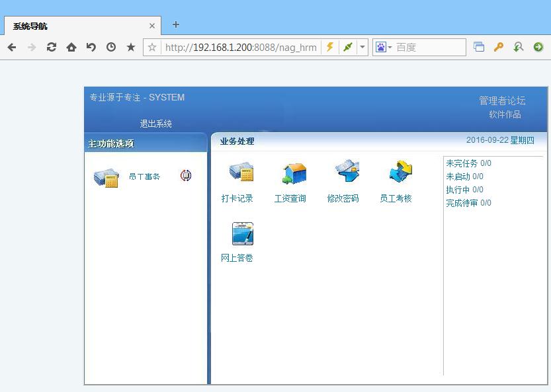The image size is (551, 392).
Task: Bookmark page using the address bar star
Action: pos(152,47)
